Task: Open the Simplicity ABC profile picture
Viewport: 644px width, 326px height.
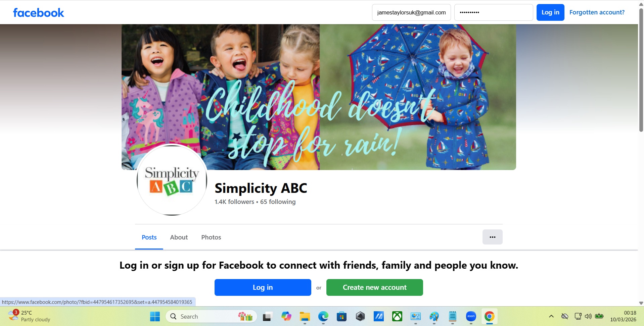Action: [x=172, y=180]
